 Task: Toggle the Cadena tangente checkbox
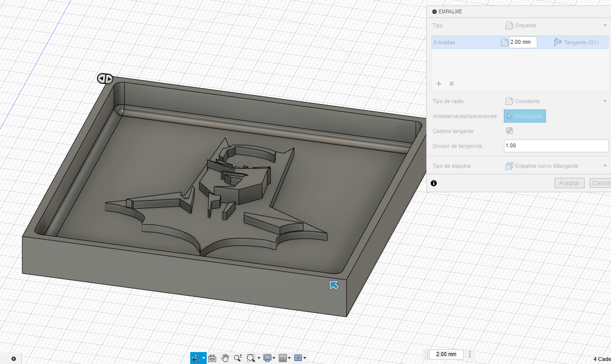509,131
